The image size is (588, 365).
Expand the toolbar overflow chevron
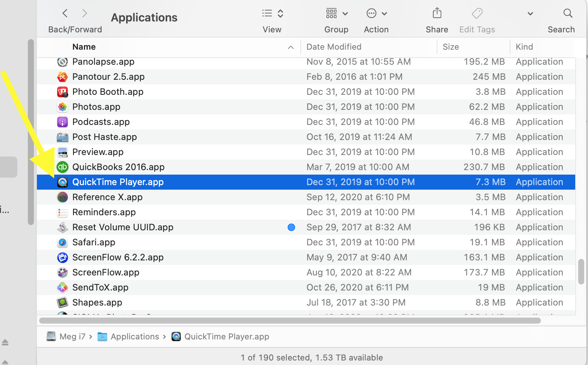tap(530, 14)
